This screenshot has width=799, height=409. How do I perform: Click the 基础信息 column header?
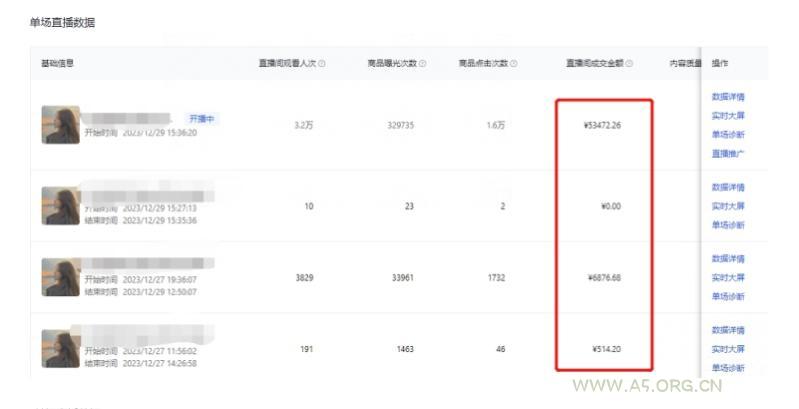tap(58, 63)
